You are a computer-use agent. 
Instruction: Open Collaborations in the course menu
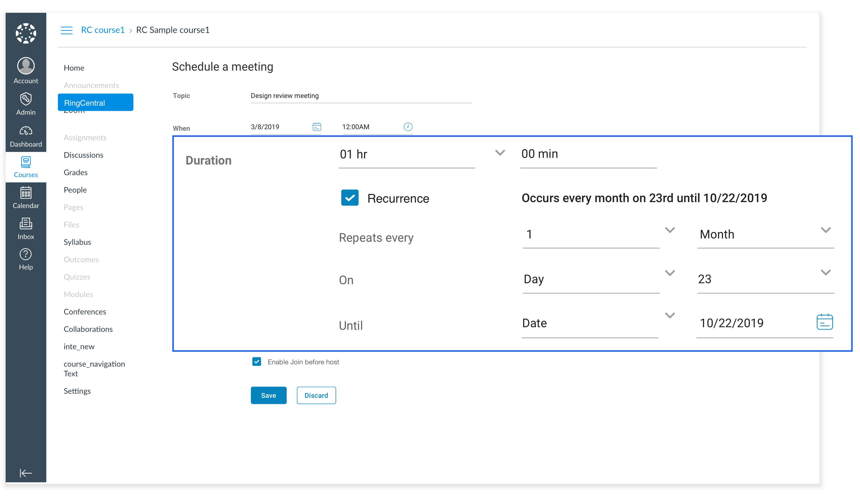pos(88,329)
